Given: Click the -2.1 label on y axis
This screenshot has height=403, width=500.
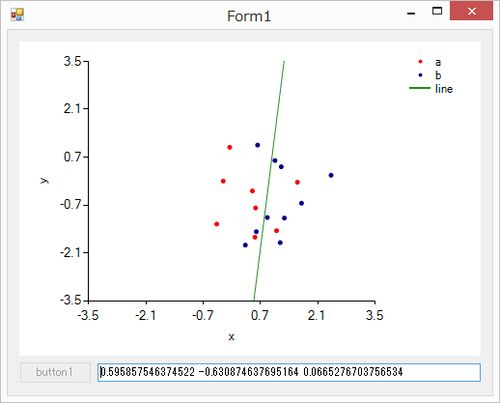Looking at the screenshot, I should 71,252.
